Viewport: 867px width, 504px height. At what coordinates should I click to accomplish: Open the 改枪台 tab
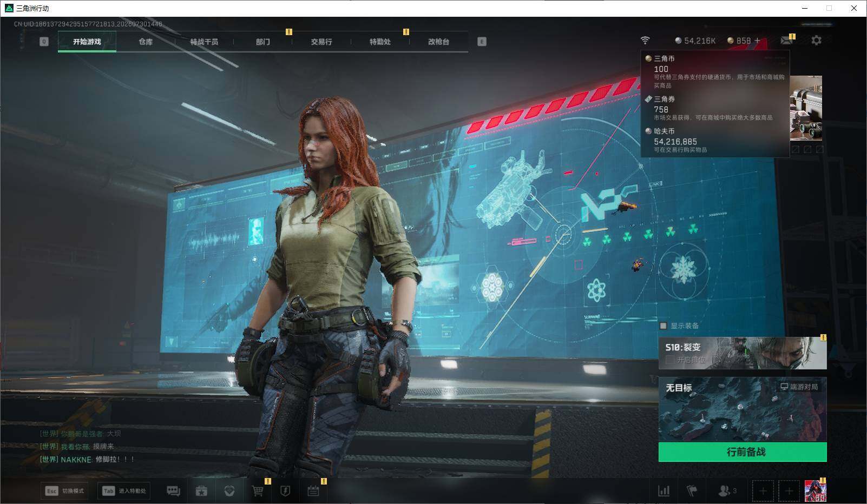(x=438, y=42)
